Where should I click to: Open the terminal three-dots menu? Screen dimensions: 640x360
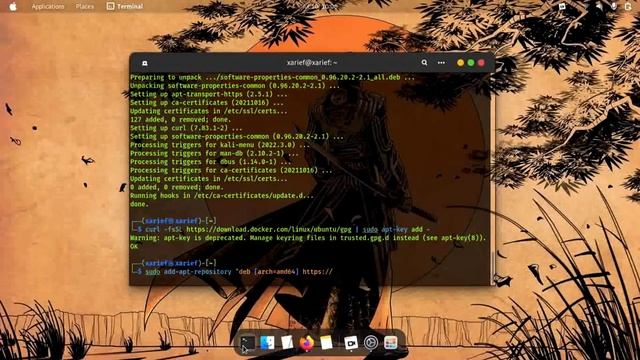point(441,62)
